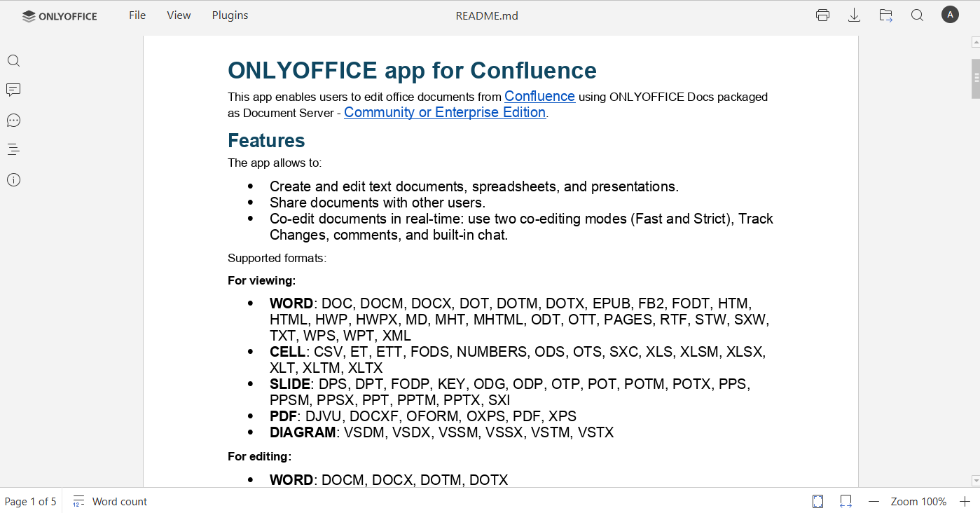This screenshot has width=980, height=513.
Task: Open file location folder icon
Action: pyautogui.click(x=885, y=15)
